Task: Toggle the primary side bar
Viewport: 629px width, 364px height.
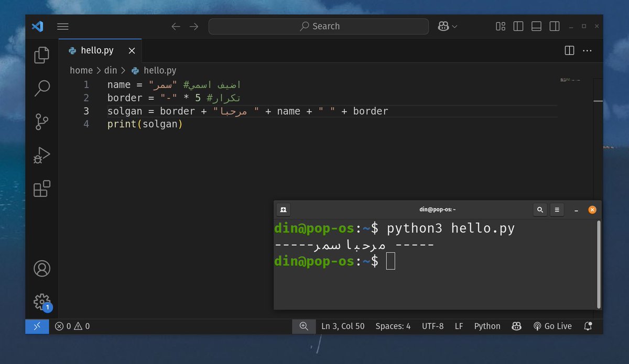Action: 518,26
